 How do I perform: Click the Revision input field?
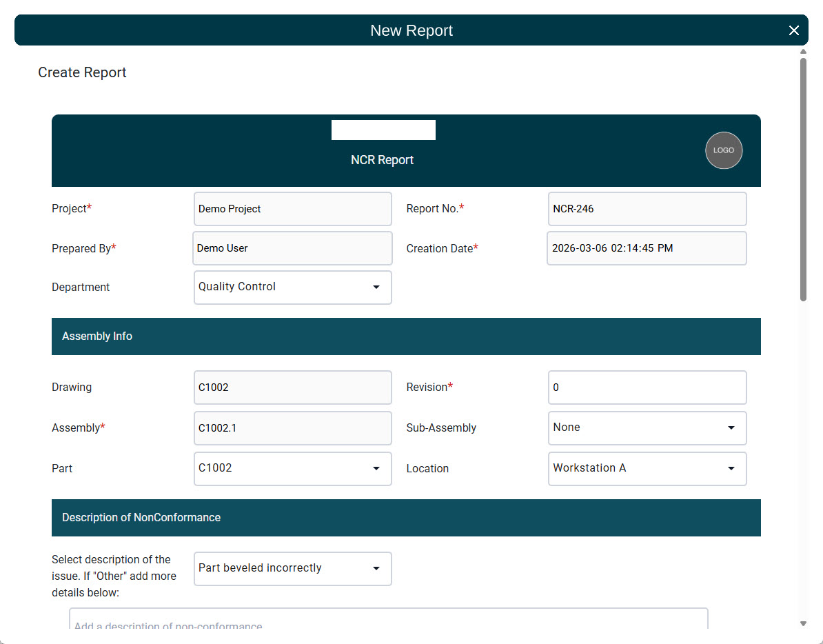(x=647, y=388)
